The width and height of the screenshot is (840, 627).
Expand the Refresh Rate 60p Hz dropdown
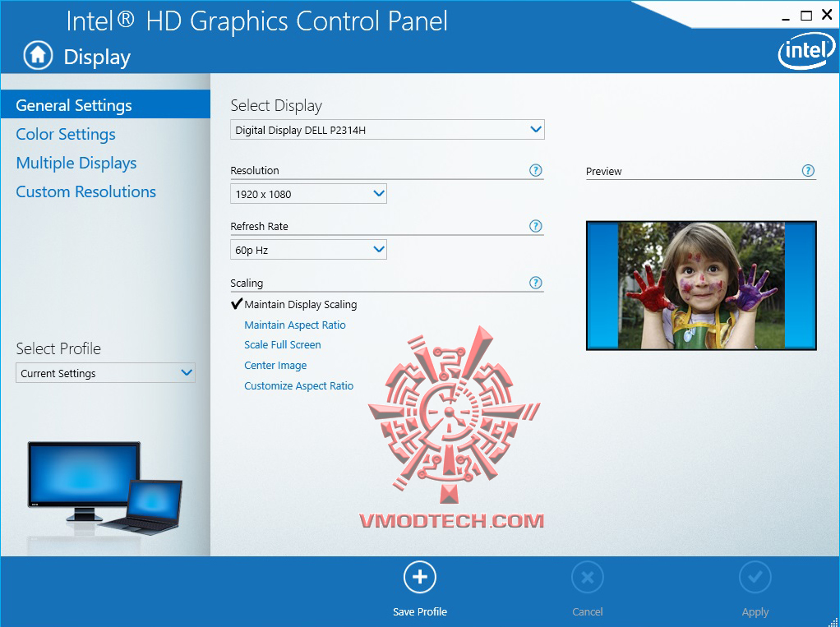(308, 250)
